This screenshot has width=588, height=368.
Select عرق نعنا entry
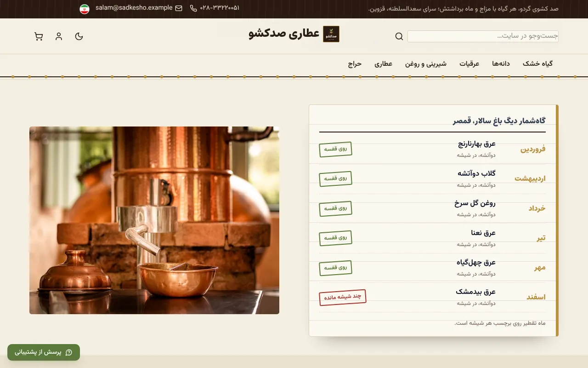(x=483, y=233)
